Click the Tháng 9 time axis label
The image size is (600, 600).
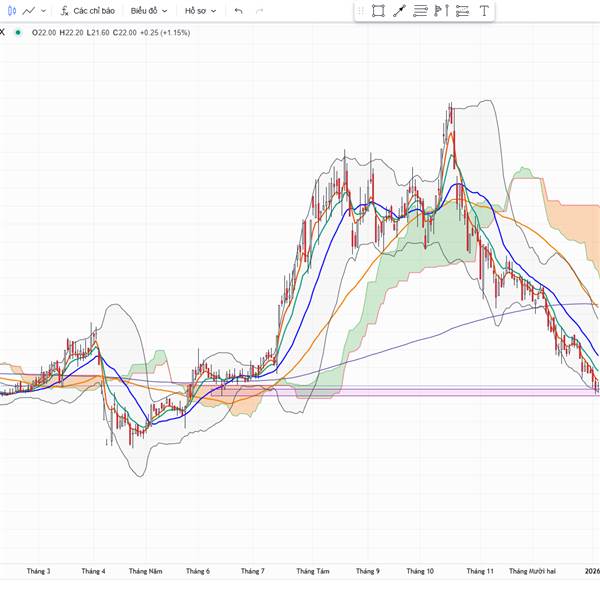(x=368, y=571)
